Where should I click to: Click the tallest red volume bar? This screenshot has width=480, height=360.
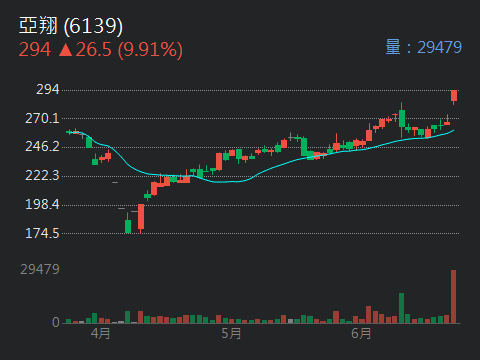pos(453,296)
